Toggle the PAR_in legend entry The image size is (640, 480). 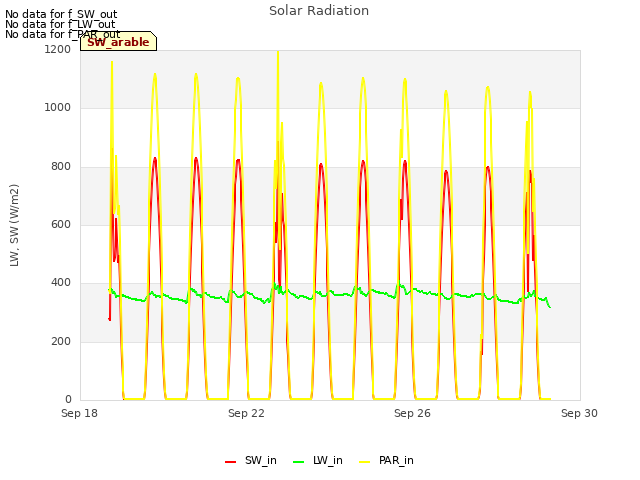click(386, 460)
